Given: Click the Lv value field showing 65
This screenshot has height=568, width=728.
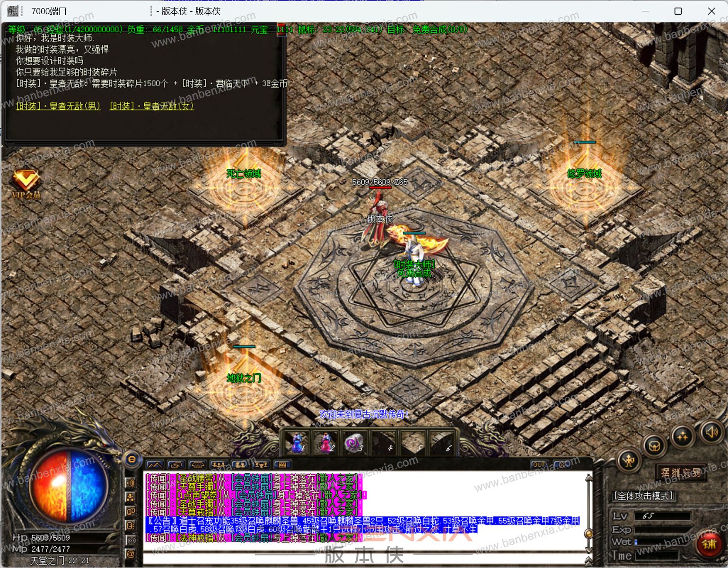Looking at the screenshot, I should click(663, 516).
